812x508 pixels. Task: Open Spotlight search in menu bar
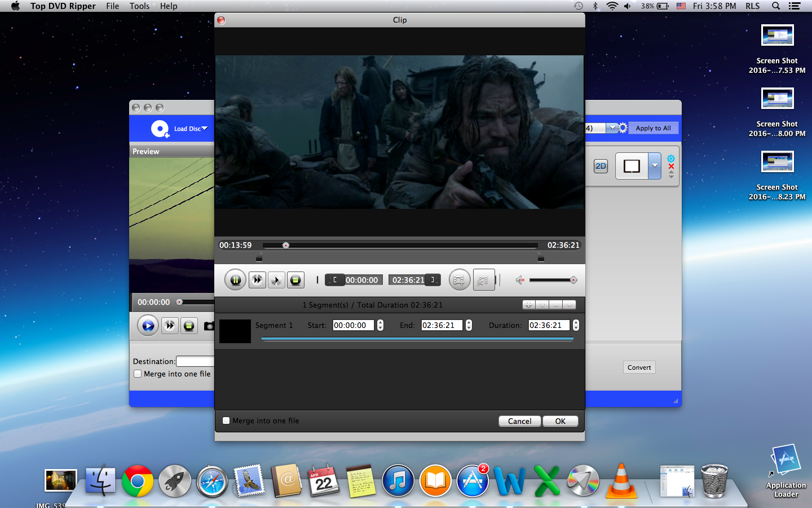click(x=776, y=6)
